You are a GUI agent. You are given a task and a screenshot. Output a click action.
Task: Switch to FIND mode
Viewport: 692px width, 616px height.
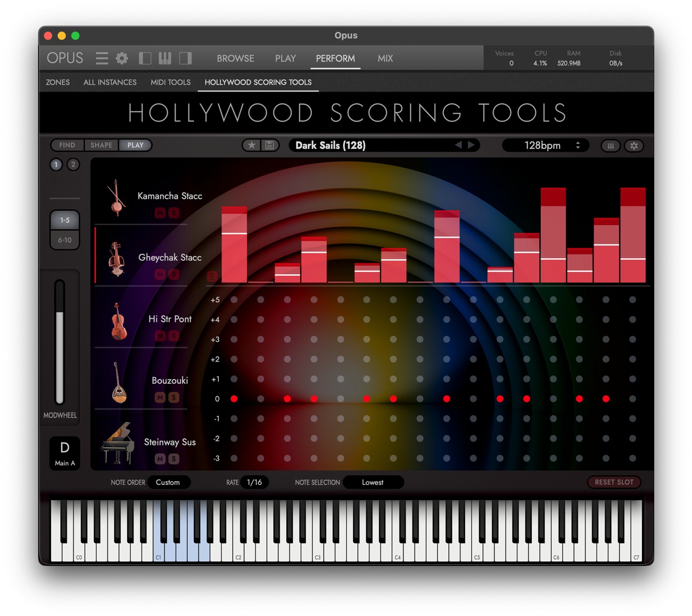(67, 145)
